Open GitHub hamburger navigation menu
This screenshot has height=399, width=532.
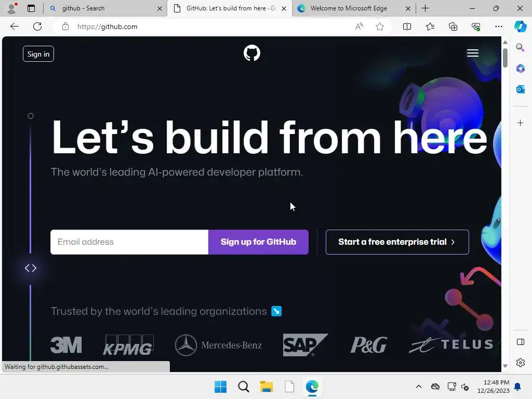pyautogui.click(x=473, y=53)
